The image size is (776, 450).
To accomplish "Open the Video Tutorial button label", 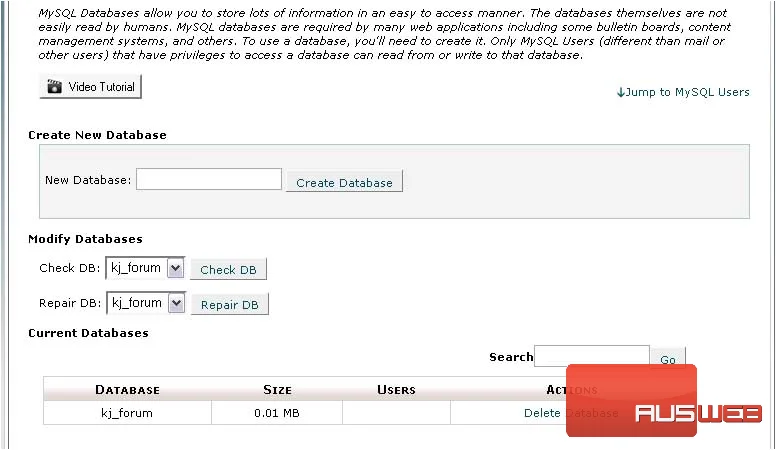I will [101, 87].
